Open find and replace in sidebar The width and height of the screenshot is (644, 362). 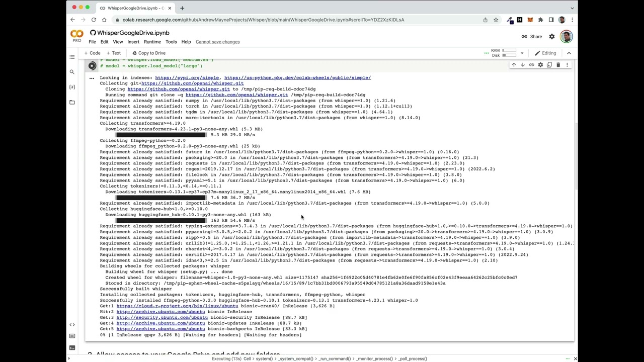72,72
